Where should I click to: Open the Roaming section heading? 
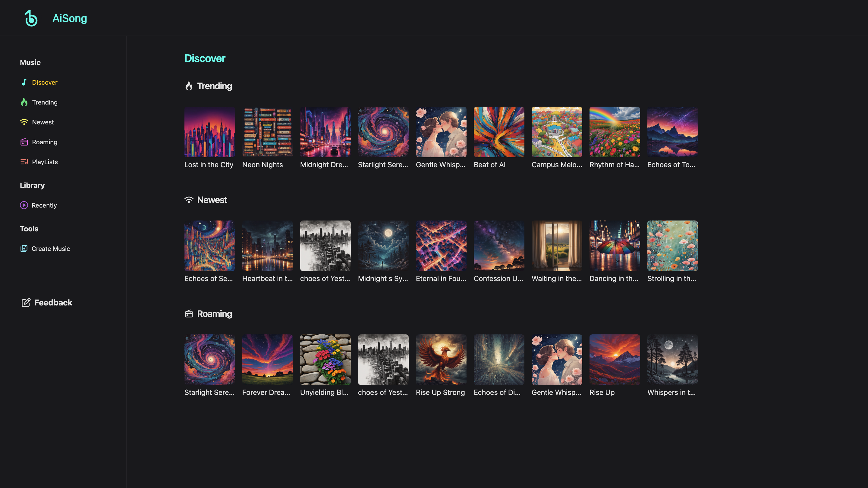pos(214,314)
